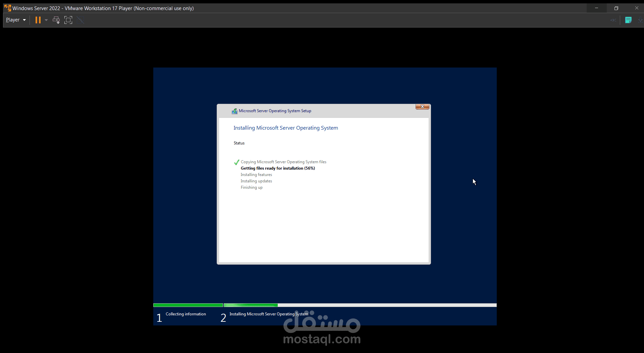Click the VMware icon in the title bar

click(7, 8)
